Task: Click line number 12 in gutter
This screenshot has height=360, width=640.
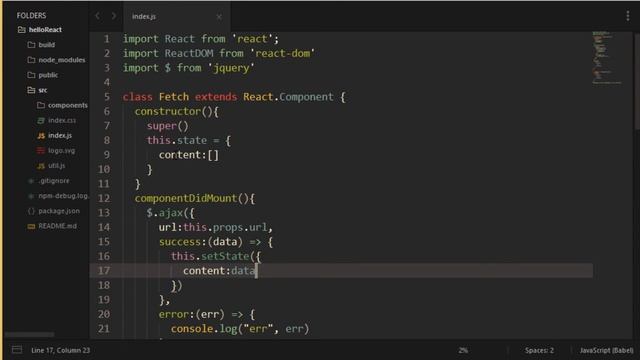Action: [104, 198]
